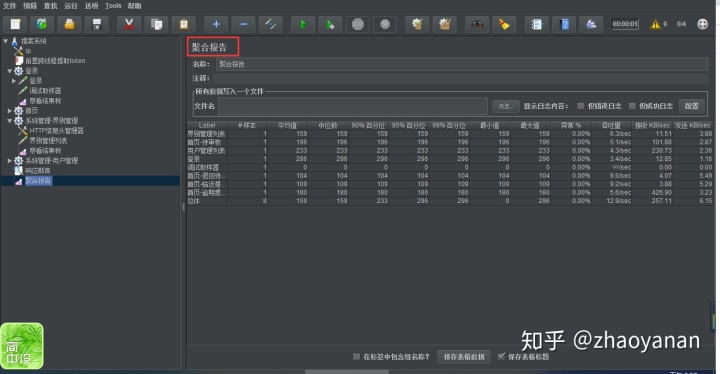
Task: Click the 响应断言 magnifier tree icon
Action: click(18, 170)
